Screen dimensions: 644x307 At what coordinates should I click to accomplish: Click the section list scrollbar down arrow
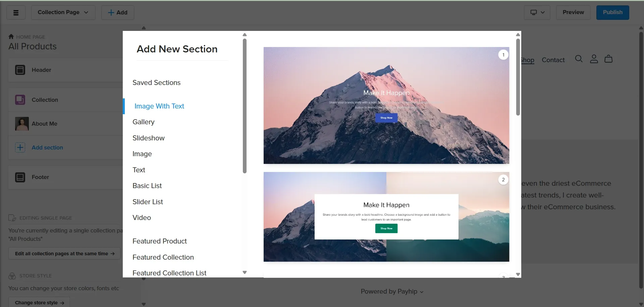tap(245, 272)
